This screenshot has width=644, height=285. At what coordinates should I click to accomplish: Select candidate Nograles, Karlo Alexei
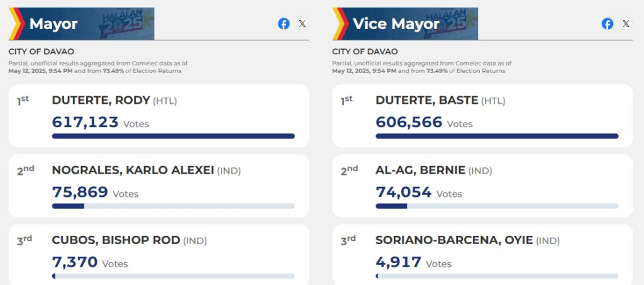(x=133, y=170)
